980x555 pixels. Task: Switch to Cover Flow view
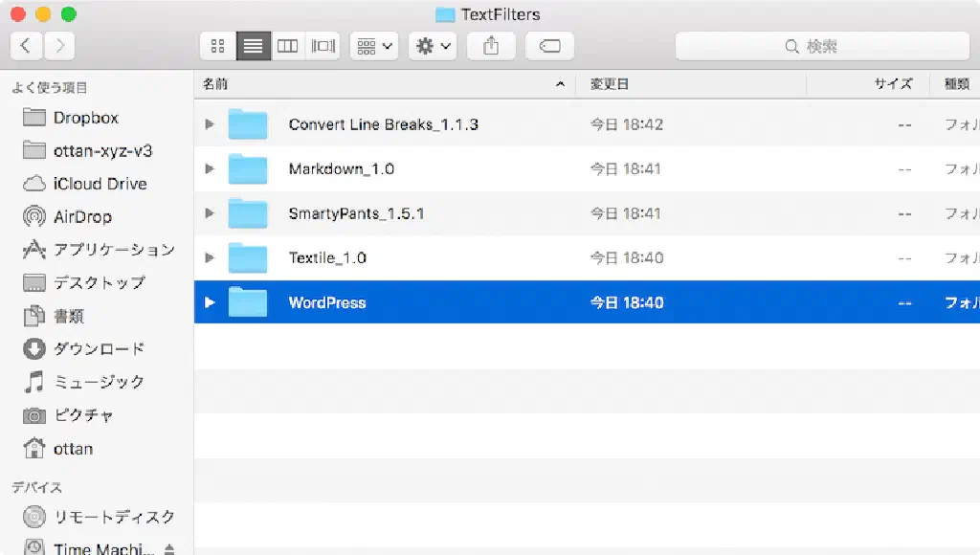click(323, 46)
